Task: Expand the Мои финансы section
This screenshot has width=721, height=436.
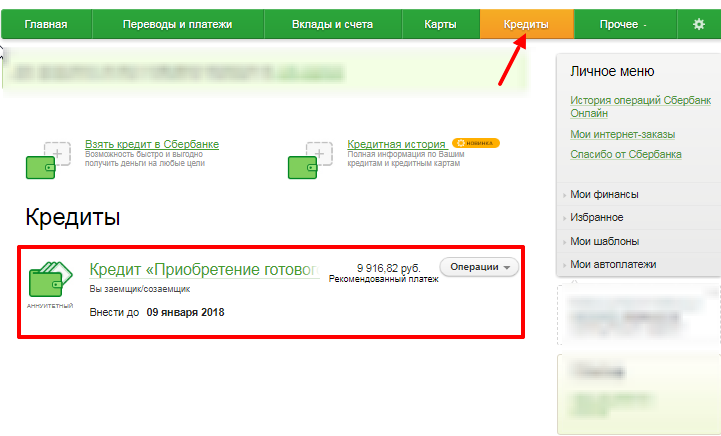Action: (x=604, y=195)
